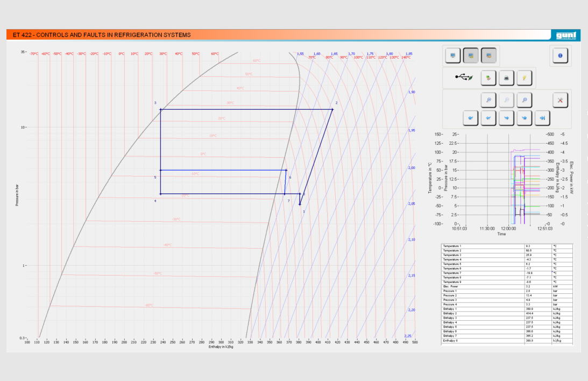
Task: Click the USB connection status icon
Action: click(x=463, y=78)
